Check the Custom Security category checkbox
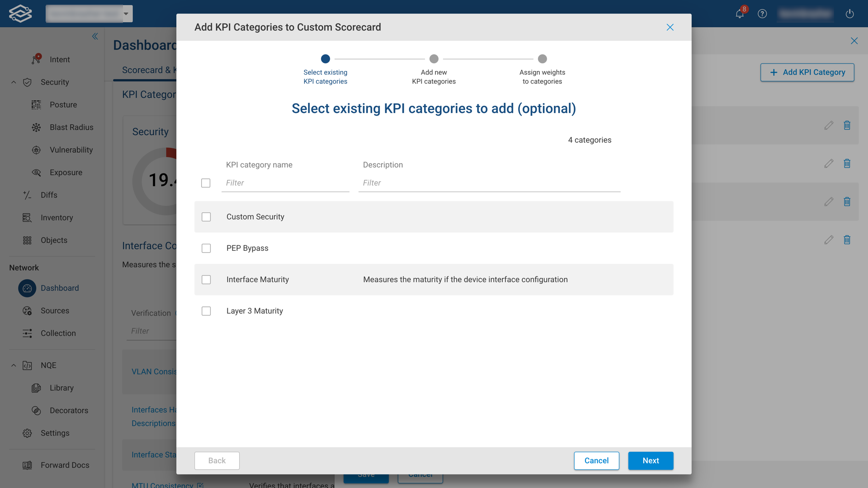The height and width of the screenshot is (488, 868). (206, 217)
